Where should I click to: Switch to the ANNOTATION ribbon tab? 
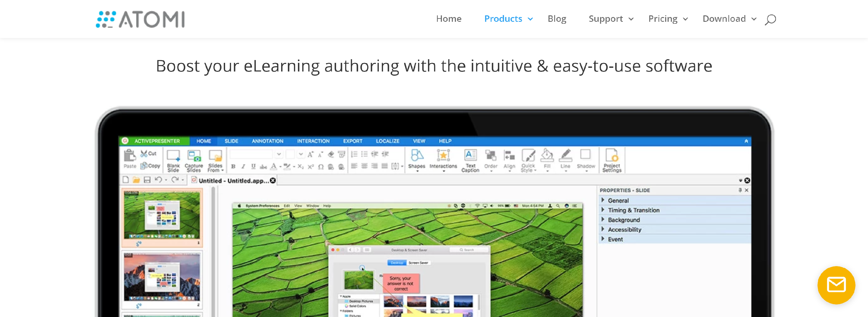267,141
